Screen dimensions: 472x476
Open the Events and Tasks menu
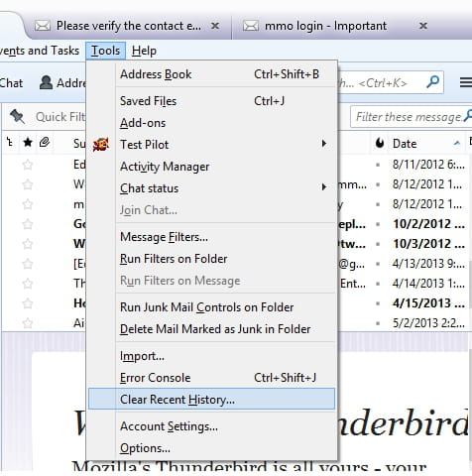39,51
